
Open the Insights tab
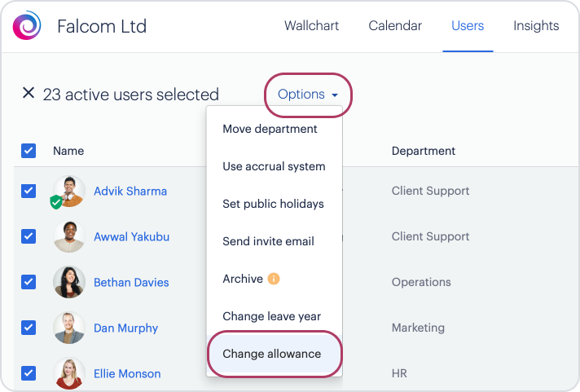536,25
